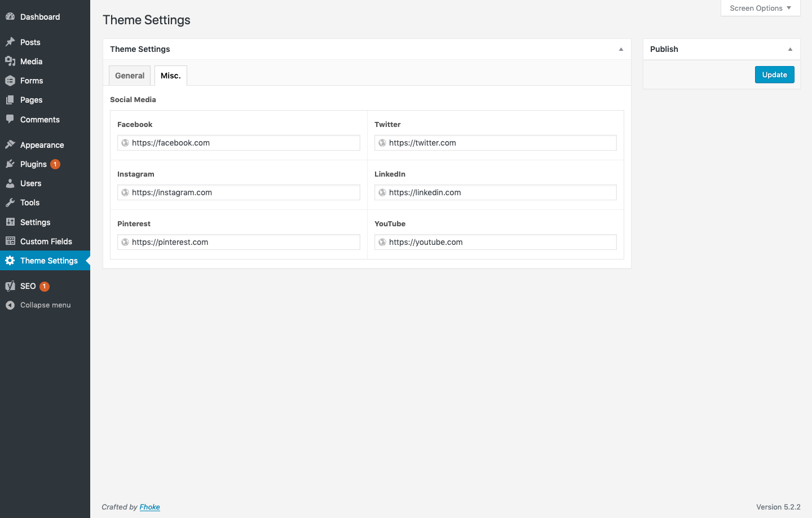
Task: Follow the Fhoke footer link
Action: click(x=150, y=507)
